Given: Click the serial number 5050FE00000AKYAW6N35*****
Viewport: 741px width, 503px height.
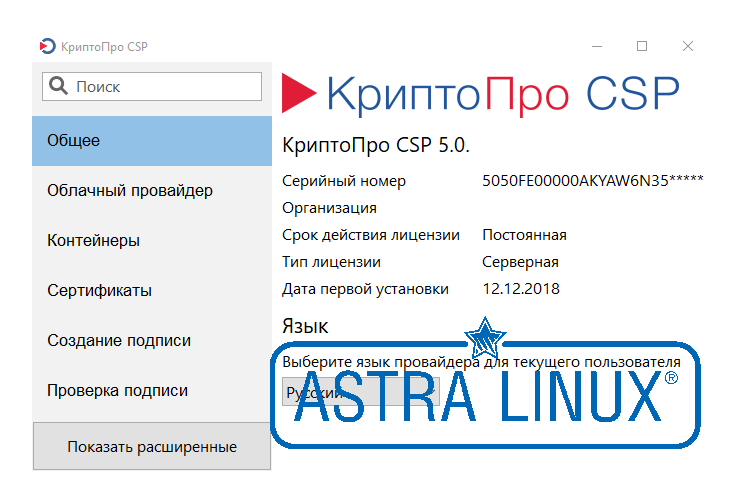Looking at the screenshot, I should coord(593,181).
